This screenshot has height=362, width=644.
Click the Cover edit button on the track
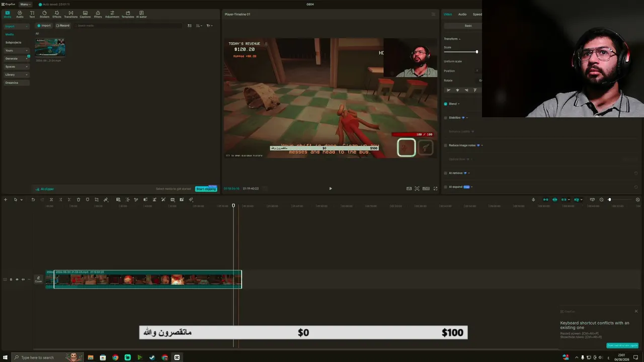(38, 280)
